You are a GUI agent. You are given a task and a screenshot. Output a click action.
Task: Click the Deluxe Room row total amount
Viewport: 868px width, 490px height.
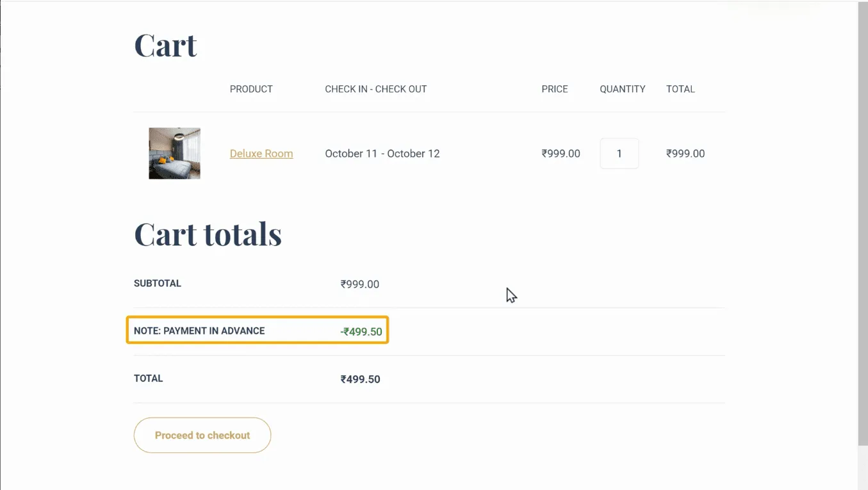685,154
